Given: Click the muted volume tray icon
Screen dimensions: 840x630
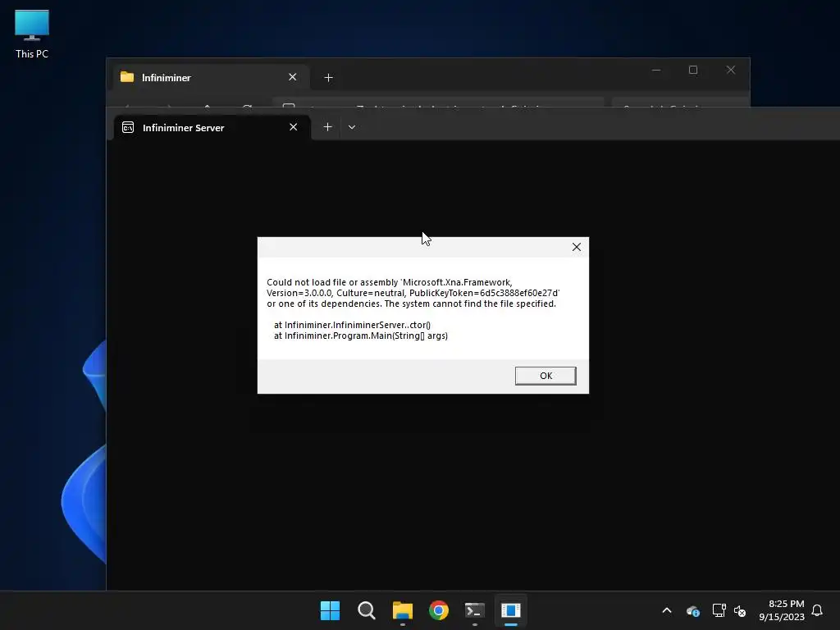Looking at the screenshot, I should coord(740,610).
